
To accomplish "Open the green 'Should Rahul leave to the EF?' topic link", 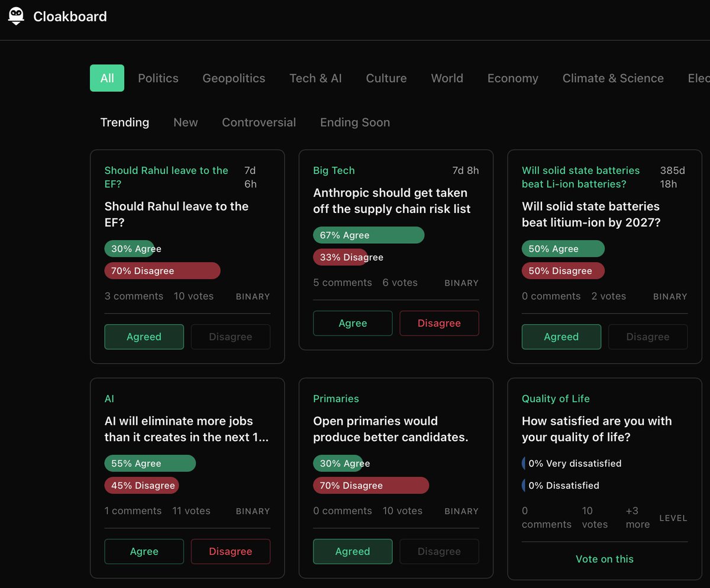I will coord(166,177).
